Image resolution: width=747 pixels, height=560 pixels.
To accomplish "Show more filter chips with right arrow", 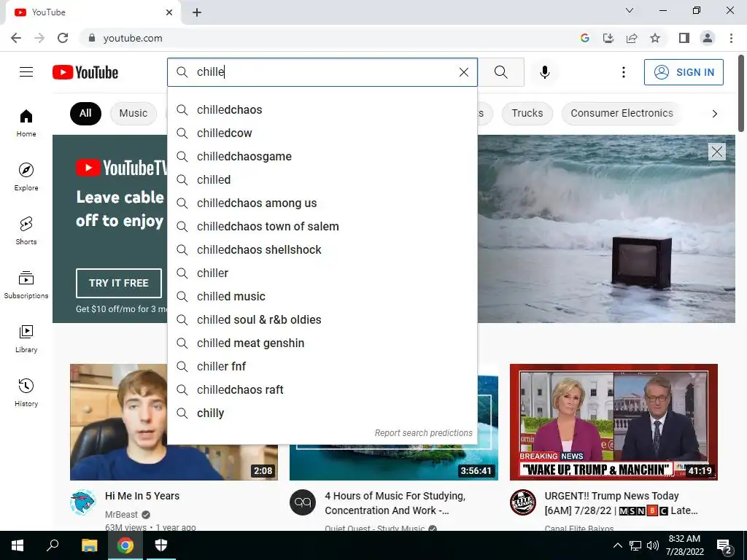I will [x=714, y=113].
